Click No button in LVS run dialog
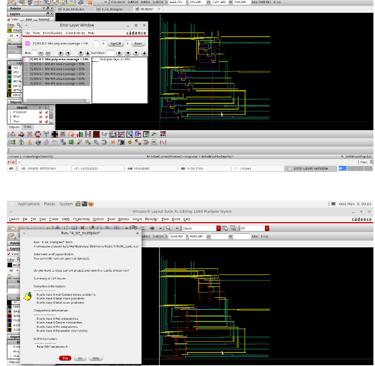Image resolution: width=375 pixels, height=366 pixels. pyautogui.click(x=80, y=358)
